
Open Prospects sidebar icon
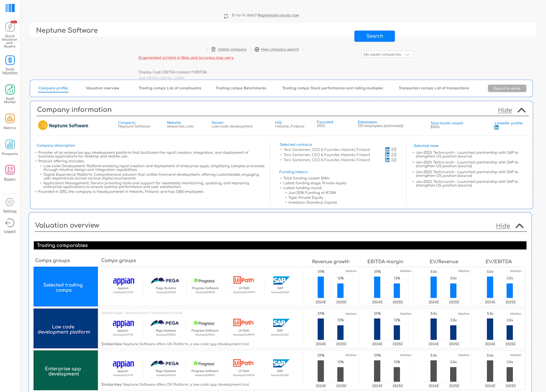tap(10, 144)
